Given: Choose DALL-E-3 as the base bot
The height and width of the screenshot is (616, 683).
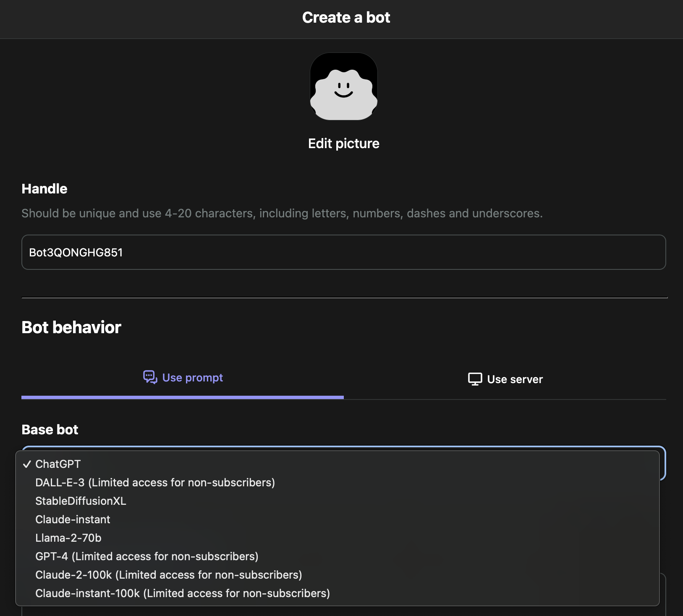Looking at the screenshot, I should click(338, 483).
